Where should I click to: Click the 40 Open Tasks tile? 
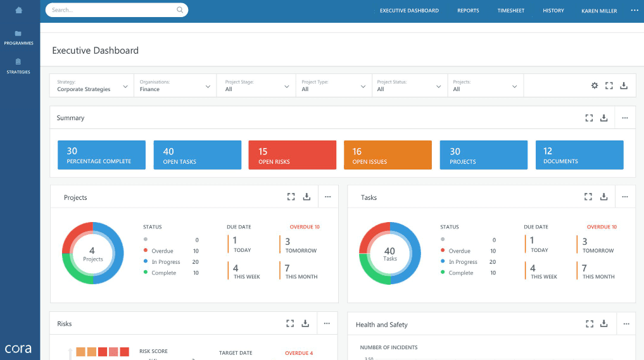(197, 155)
